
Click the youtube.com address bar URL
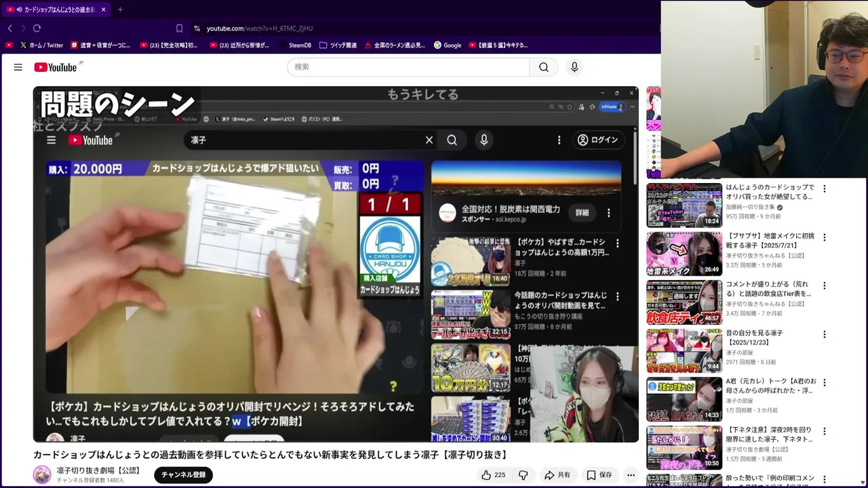pyautogui.click(x=260, y=28)
